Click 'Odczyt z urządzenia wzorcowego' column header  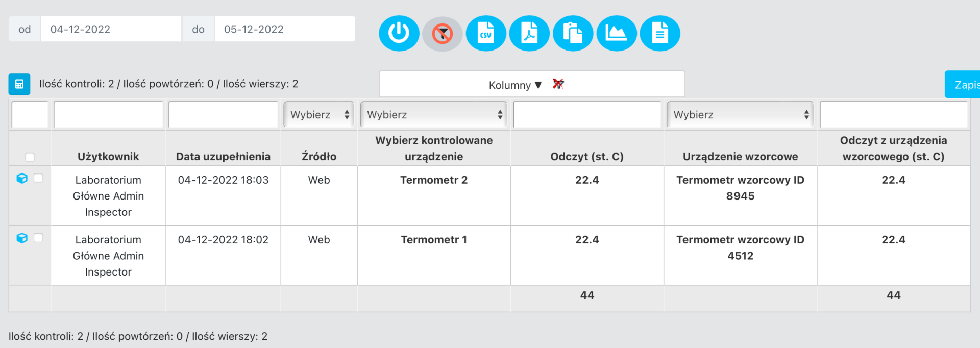pos(894,148)
